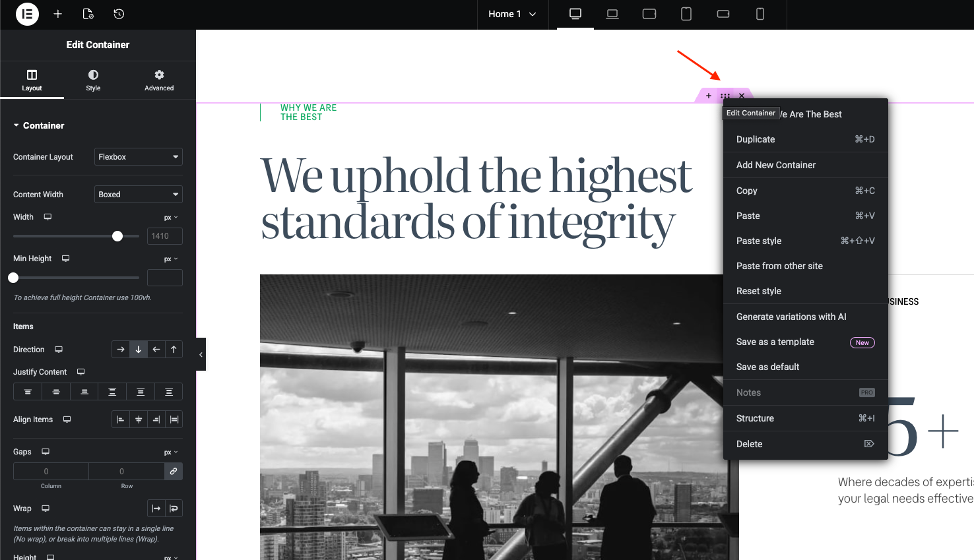Toggle the gaps link values button
Screen dimensions: 974x560
174,471
